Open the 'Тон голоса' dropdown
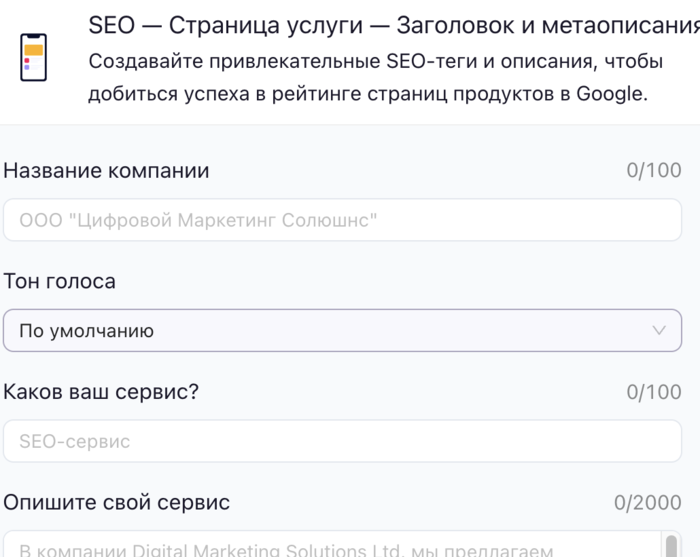The height and width of the screenshot is (557, 700). [342, 330]
